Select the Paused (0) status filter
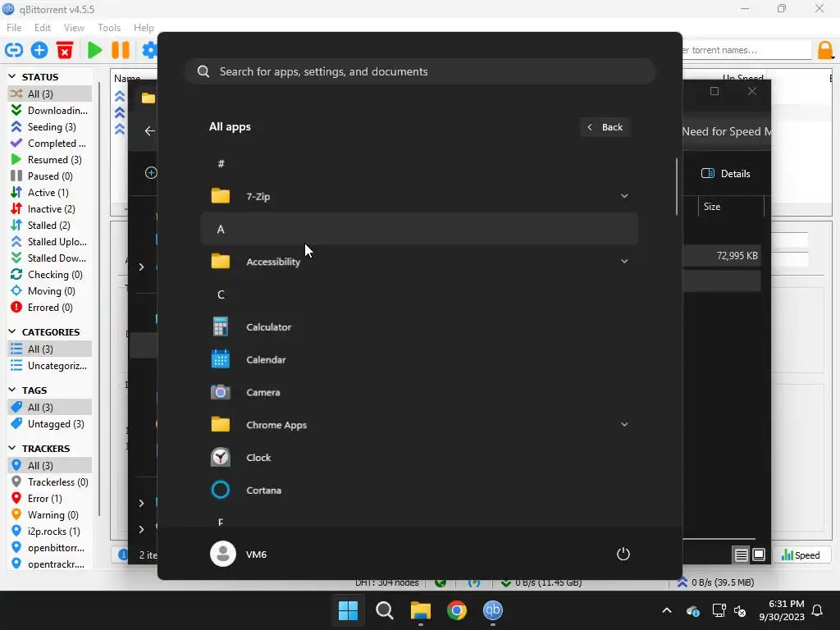The height and width of the screenshot is (630, 840). [x=50, y=176]
